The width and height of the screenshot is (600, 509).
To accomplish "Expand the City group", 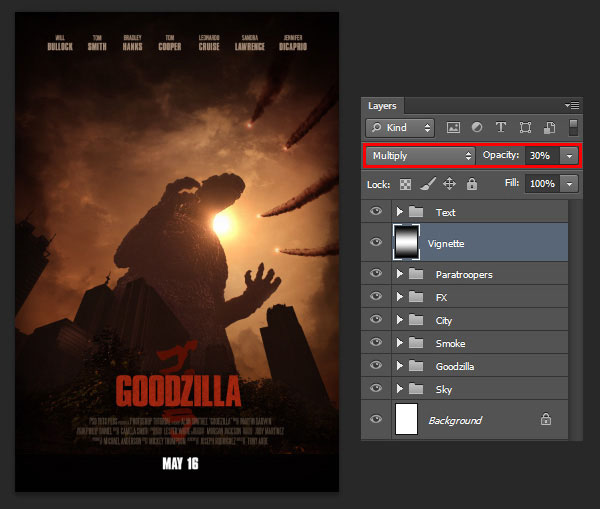I will click(x=399, y=320).
